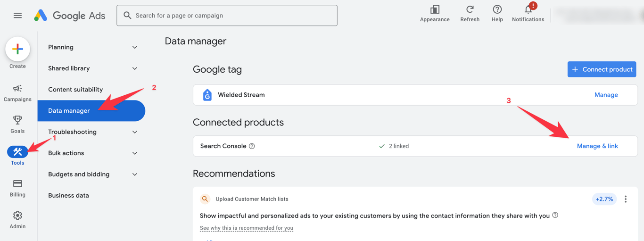Image resolution: width=644 pixels, height=241 pixels.
Task: Click Search Console help tooltip icon
Action: (252, 146)
